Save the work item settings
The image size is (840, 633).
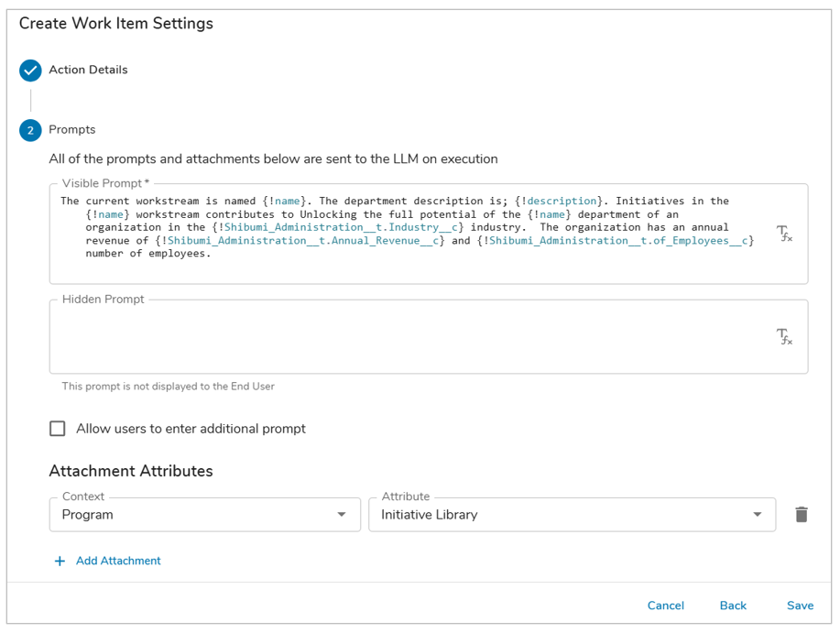800,606
